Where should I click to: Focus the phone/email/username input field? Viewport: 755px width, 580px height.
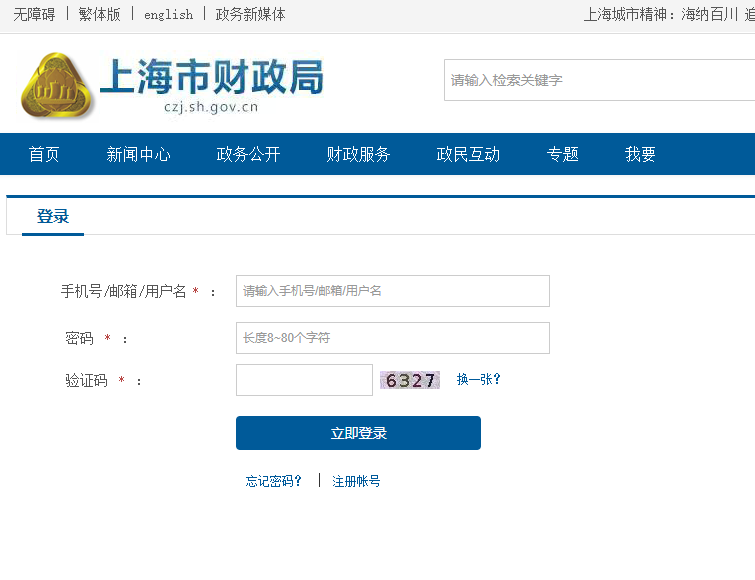pos(392,291)
